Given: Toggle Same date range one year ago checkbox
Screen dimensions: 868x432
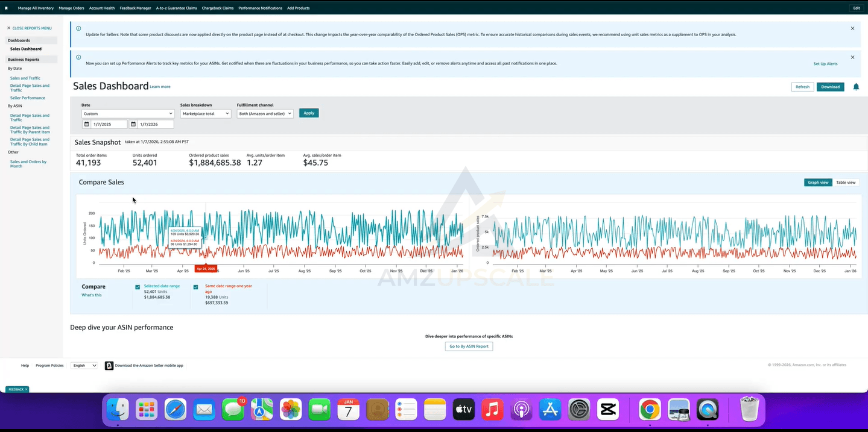Looking at the screenshot, I should click(195, 287).
